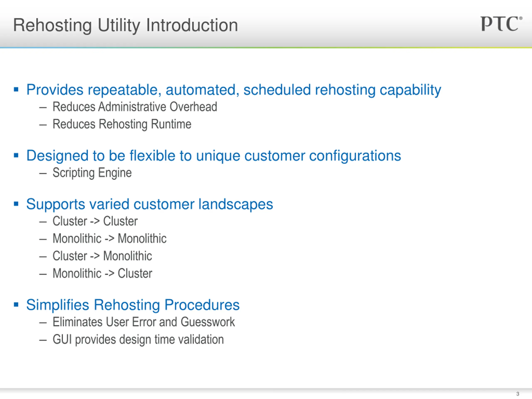Click the Provides repeatable, automated rehosting heading

pyautogui.click(x=234, y=90)
